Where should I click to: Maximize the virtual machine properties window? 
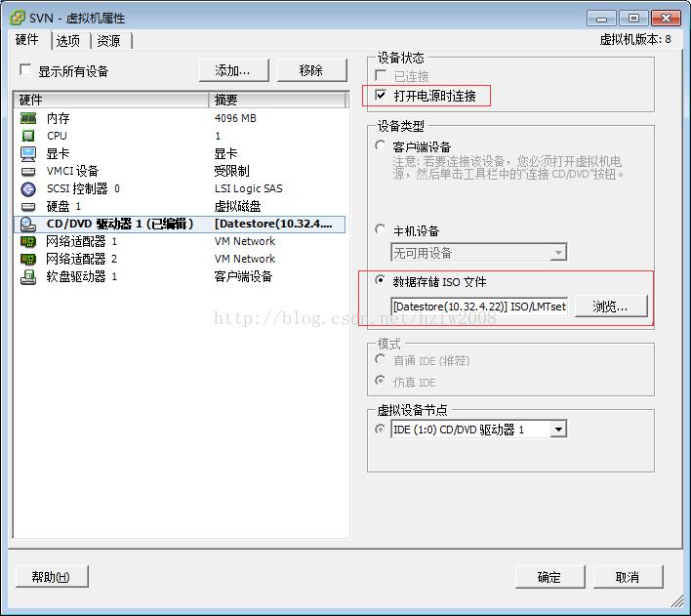633,19
